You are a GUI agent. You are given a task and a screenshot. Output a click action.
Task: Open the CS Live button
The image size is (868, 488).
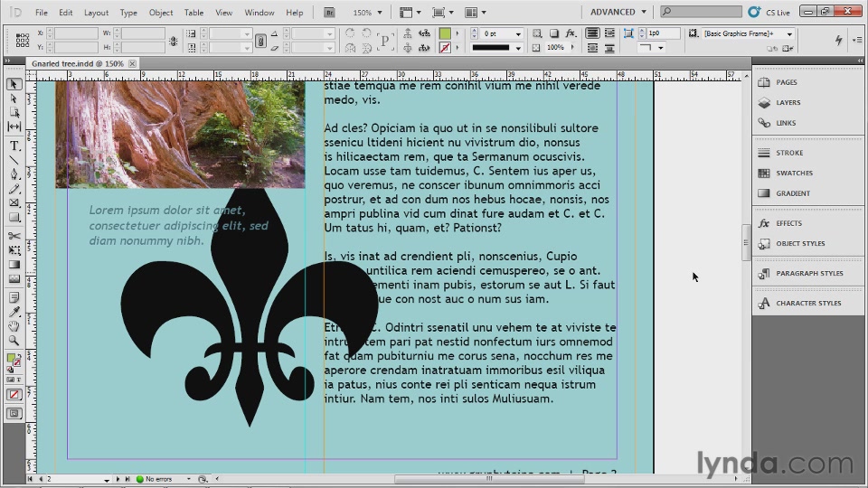(769, 12)
